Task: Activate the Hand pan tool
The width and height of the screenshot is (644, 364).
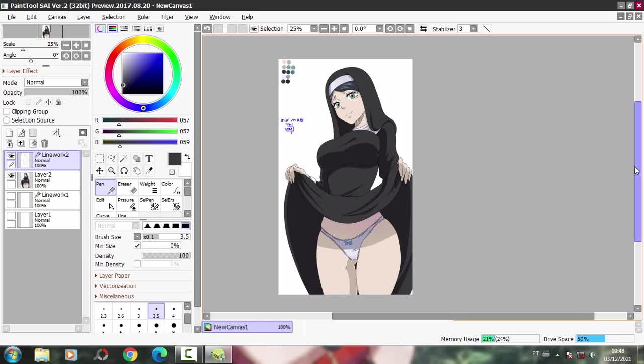Action: click(137, 171)
